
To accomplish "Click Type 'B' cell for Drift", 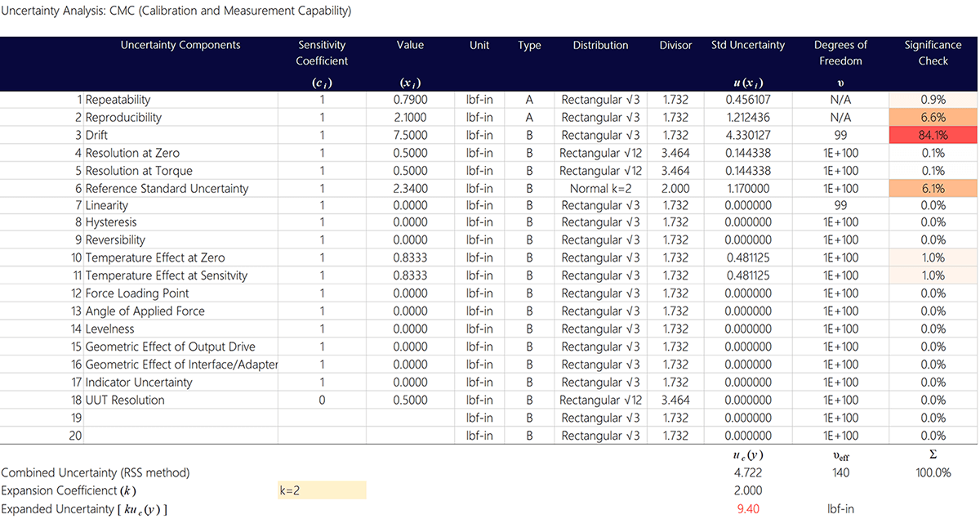I will pos(529,136).
